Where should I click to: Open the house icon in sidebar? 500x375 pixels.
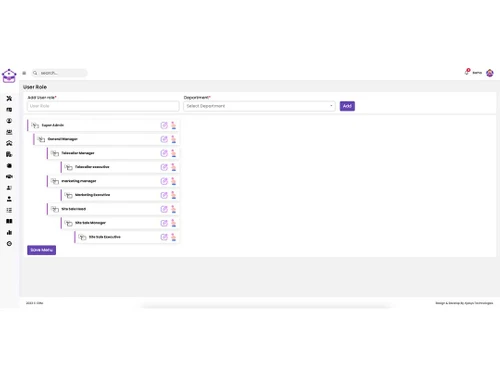9,143
